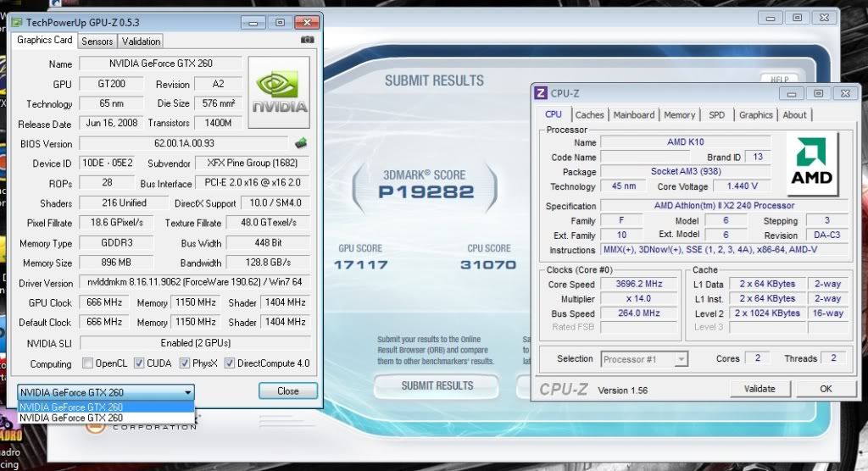Switch to the Validation tab in GPU-Z

click(x=142, y=42)
